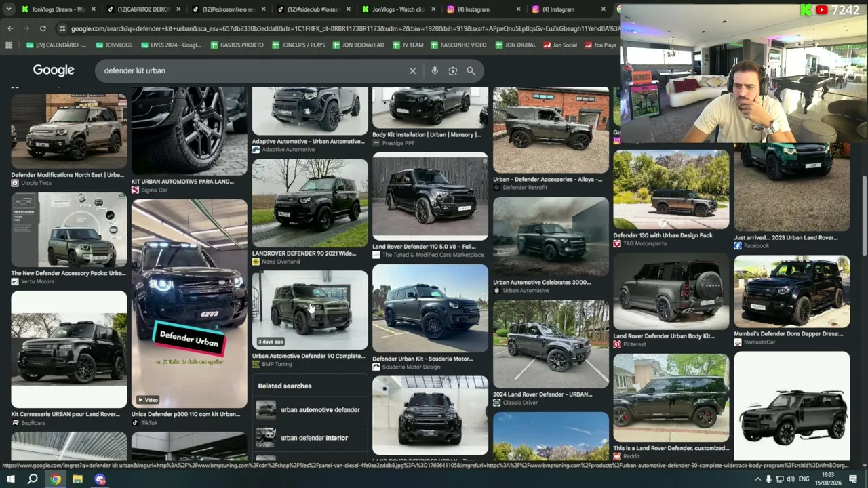Open the RASCUNHO VIDEO bookmark
The height and width of the screenshot is (488, 868).
(458, 45)
